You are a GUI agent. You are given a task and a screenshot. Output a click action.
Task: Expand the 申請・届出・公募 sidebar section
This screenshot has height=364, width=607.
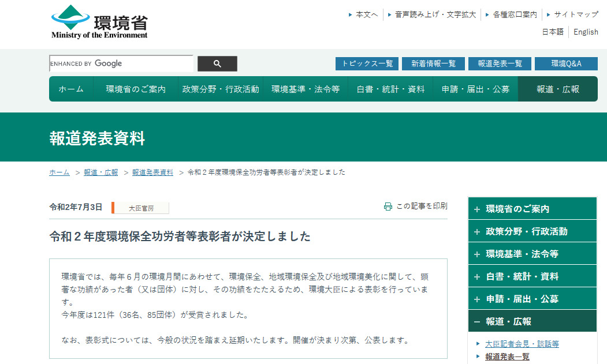(x=531, y=299)
